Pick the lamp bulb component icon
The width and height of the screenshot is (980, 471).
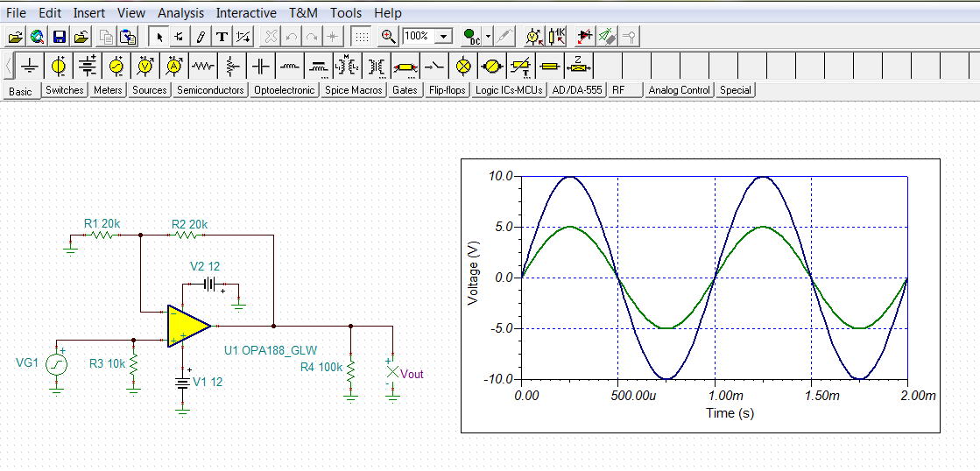click(x=463, y=66)
